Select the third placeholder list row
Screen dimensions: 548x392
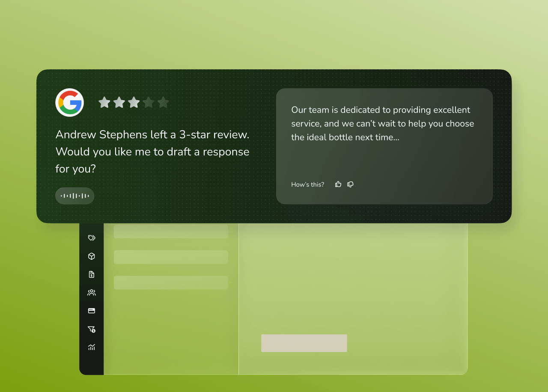pyautogui.click(x=171, y=283)
